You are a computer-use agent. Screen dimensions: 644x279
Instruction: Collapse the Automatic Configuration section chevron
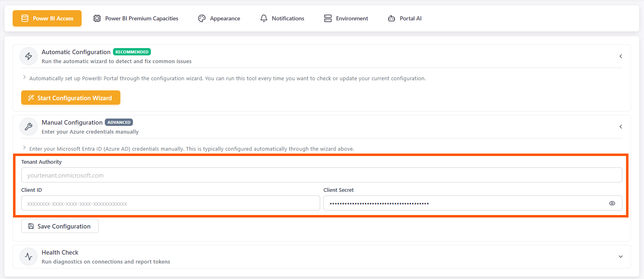[x=621, y=56]
